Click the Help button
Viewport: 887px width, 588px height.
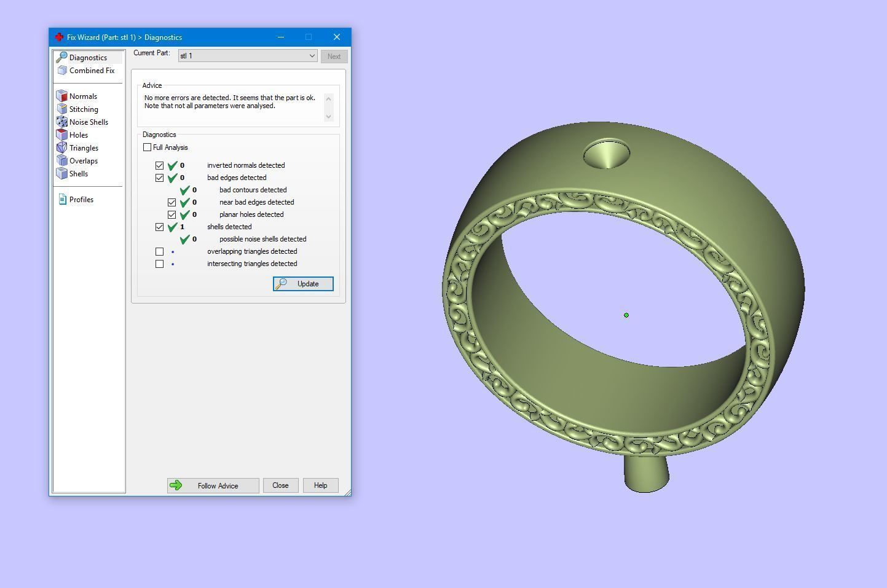click(x=320, y=485)
